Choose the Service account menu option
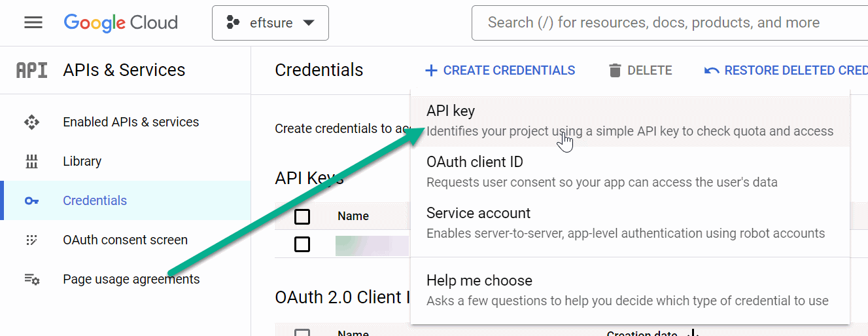 pos(630,223)
